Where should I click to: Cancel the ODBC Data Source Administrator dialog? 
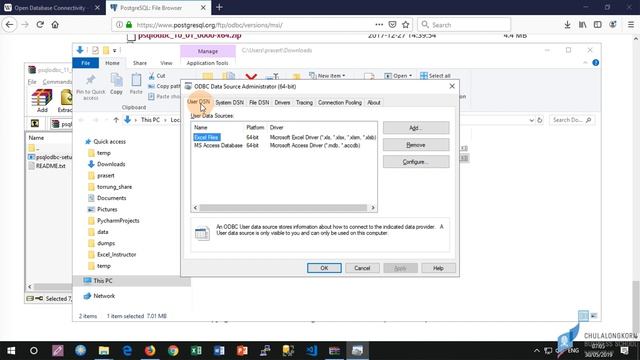tap(362, 268)
